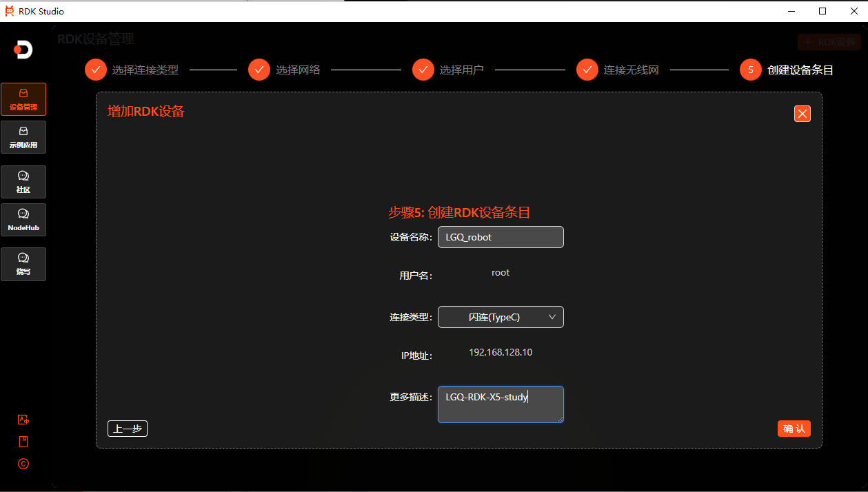The image size is (868, 492).
Task: Click the 增加RDK设备 dialog title
Action: pyautogui.click(x=146, y=111)
